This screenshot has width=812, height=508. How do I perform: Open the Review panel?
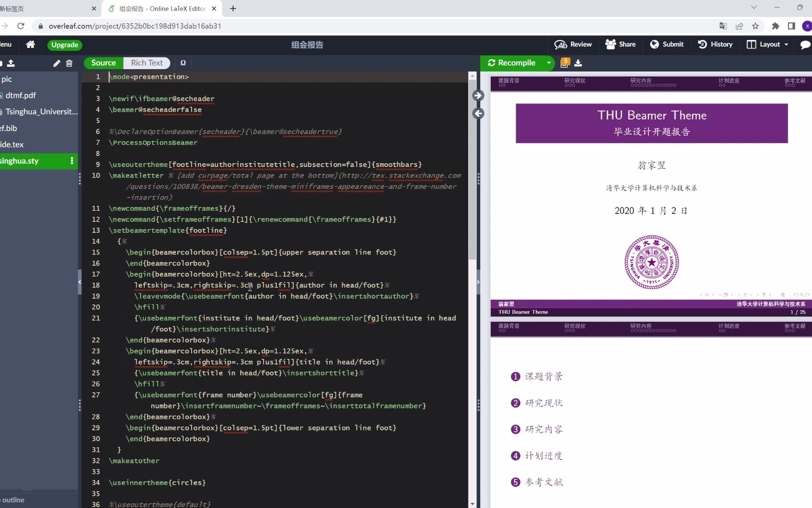pos(573,44)
